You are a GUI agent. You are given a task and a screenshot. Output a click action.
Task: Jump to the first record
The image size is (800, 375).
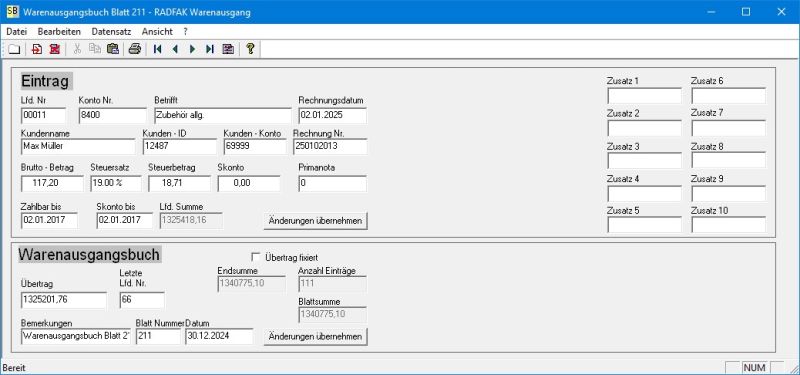tap(158, 49)
